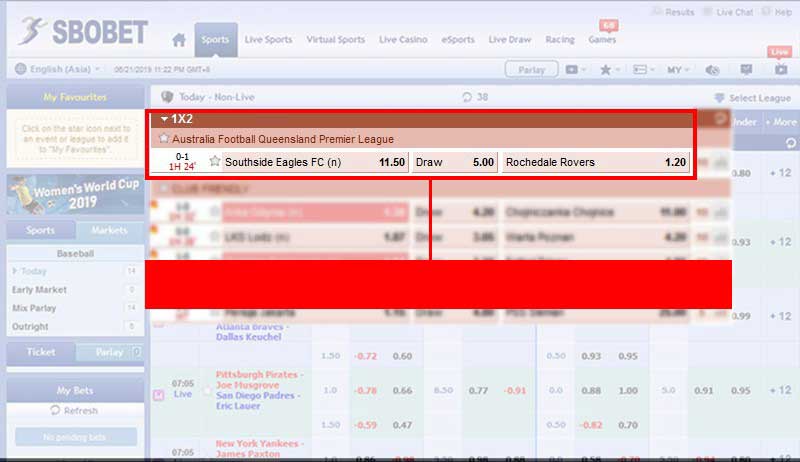Switch to the Parlay ticket tab

click(x=110, y=352)
